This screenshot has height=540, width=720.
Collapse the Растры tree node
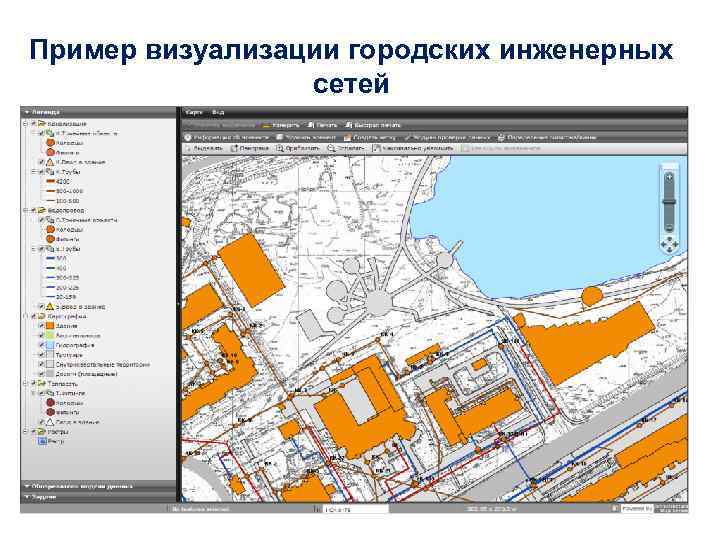coord(26,432)
